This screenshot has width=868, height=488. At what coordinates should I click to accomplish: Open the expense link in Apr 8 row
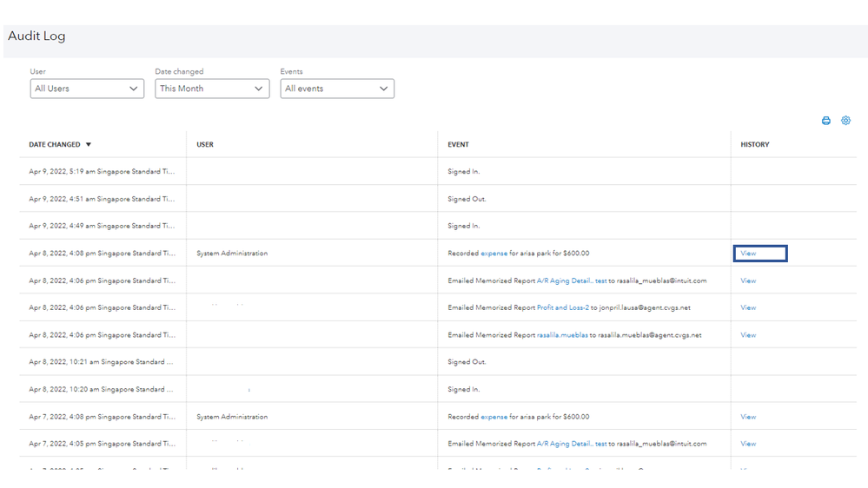[x=494, y=254]
